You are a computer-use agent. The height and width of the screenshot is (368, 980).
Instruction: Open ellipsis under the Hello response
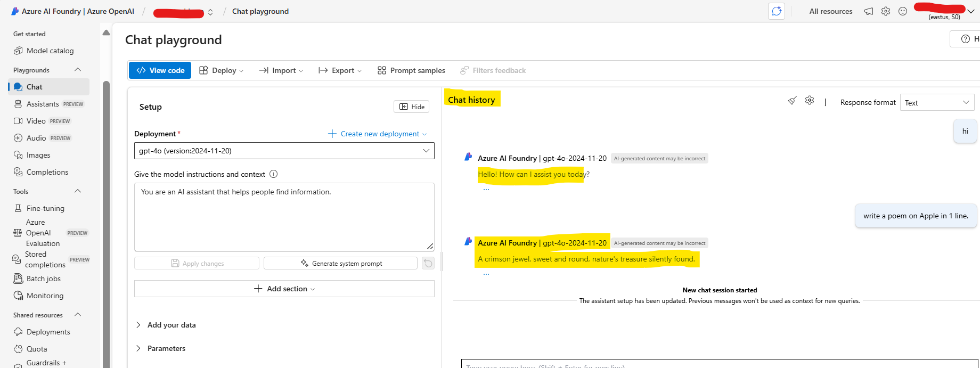(x=486, y=189)
